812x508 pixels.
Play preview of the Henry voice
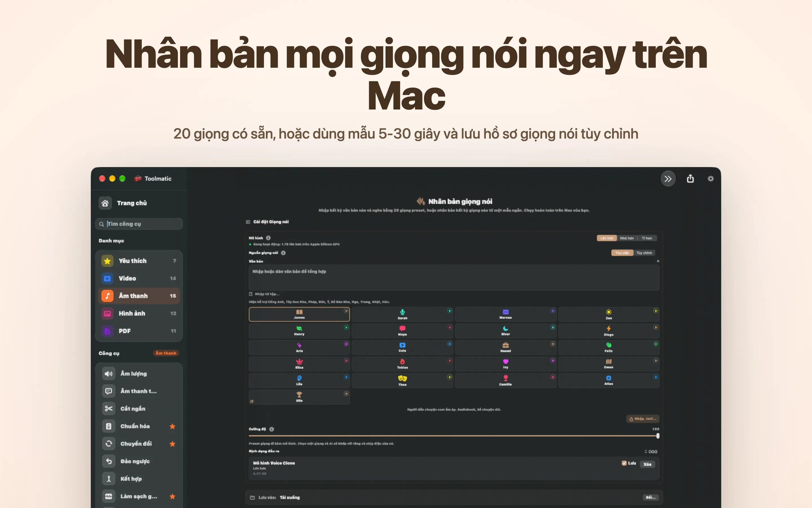pyautogui.click(x=346, y=327)
